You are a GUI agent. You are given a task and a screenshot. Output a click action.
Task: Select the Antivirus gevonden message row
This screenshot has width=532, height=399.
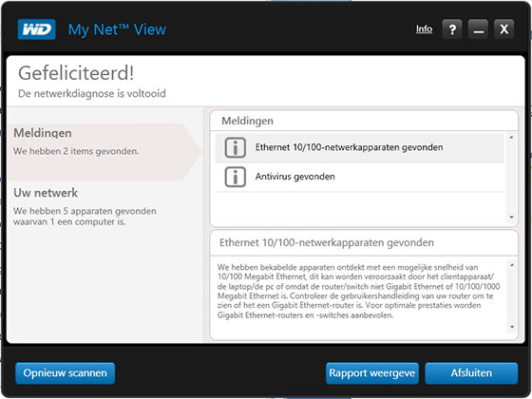(x=360, y=177)
